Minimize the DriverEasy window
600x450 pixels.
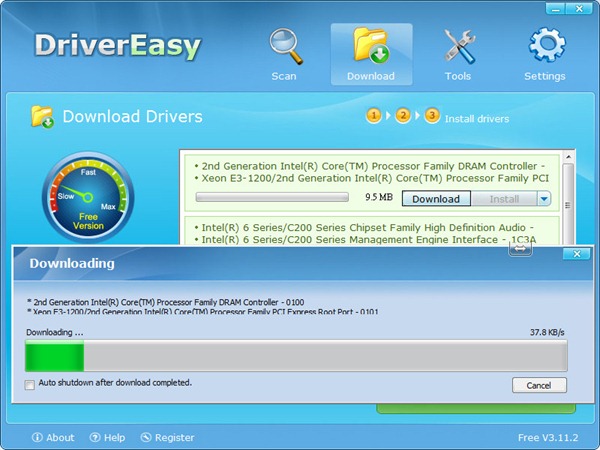tap(558, 8)
